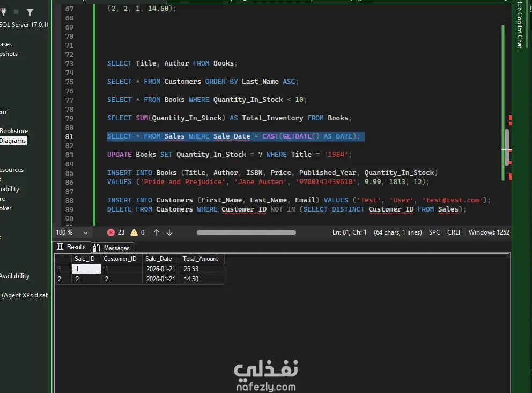Screen dimensions: 532x393
Task: Select the Sale_Date cell in row 2
Action: [161, 279]
